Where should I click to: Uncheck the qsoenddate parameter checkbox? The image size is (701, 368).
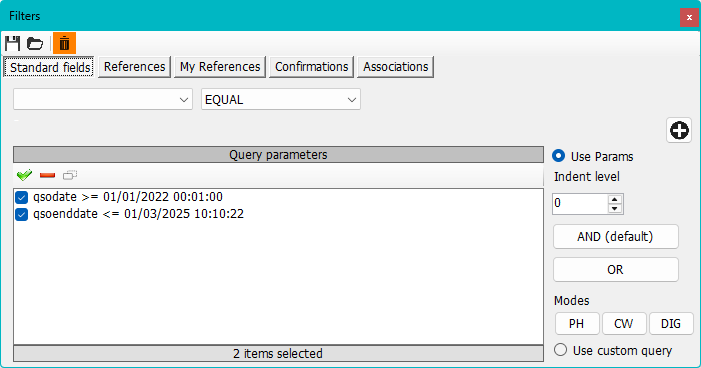(21, 214)
